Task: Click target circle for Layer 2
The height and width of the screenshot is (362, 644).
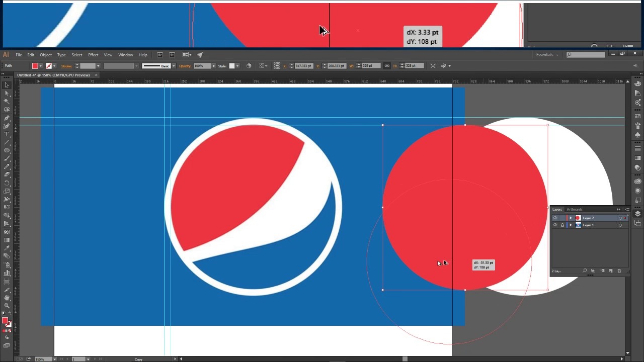Action: [x=620, y=218]
